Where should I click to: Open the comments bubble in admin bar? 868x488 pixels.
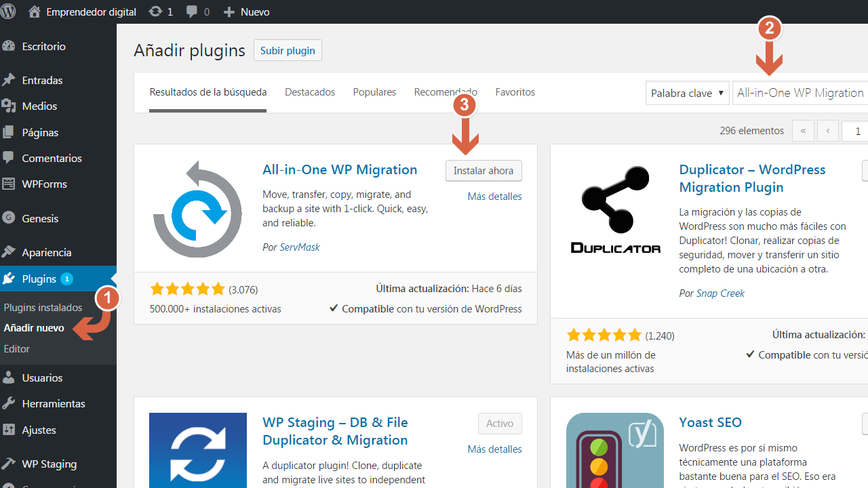[x=192, y=12]
